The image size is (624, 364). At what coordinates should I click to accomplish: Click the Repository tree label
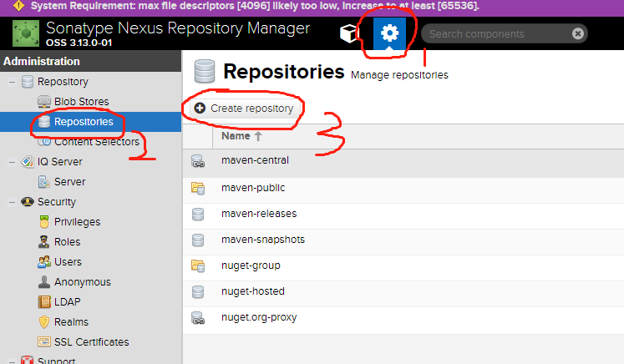tap(63, 82)
